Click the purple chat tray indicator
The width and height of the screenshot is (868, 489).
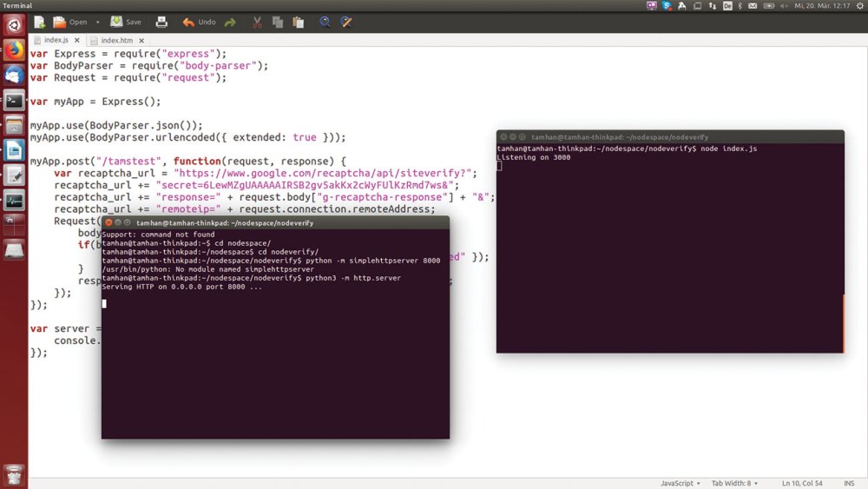pyautogui.click(x=652, y=5)
